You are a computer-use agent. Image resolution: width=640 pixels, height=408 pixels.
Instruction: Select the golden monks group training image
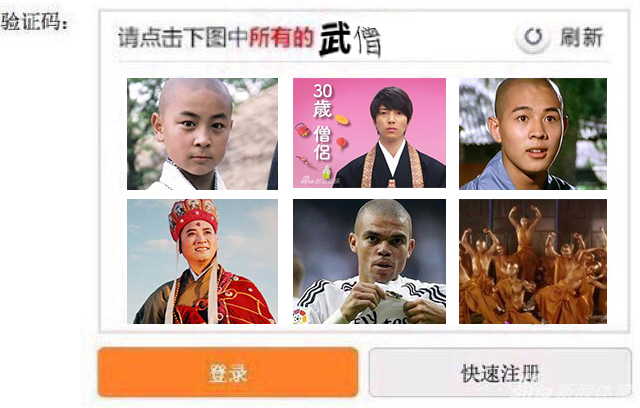point(533,262)
